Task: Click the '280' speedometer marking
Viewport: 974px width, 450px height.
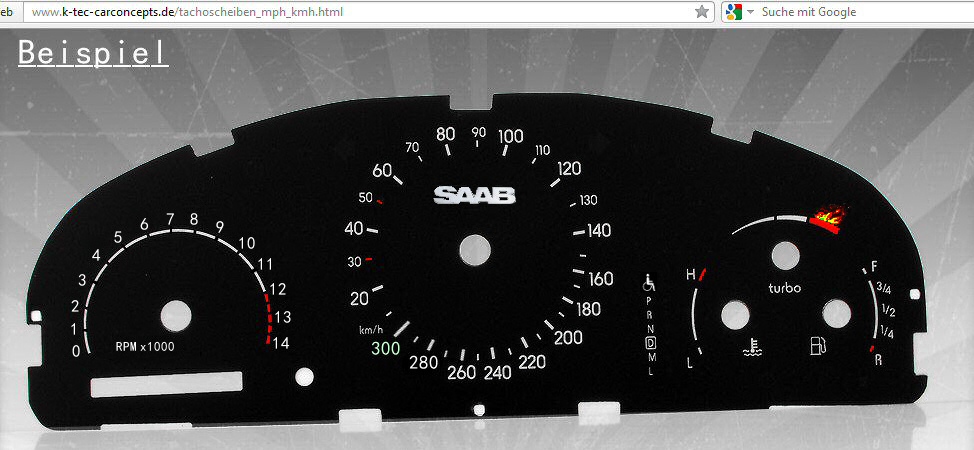Action: point(424,362)
